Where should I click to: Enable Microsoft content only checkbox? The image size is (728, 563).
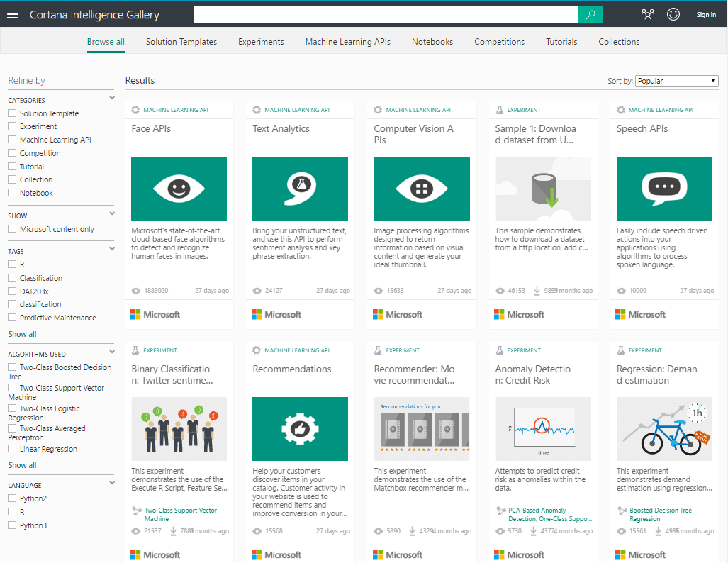12,229
